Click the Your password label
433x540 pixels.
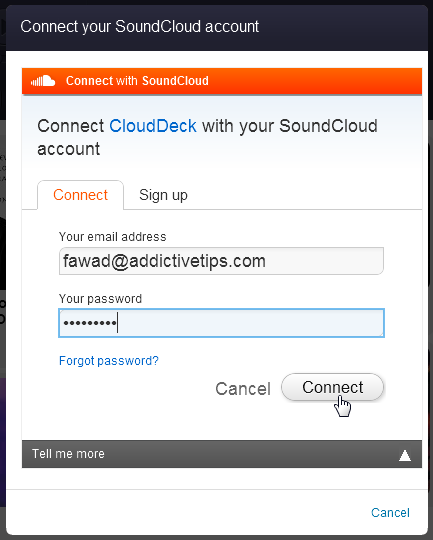100,299
